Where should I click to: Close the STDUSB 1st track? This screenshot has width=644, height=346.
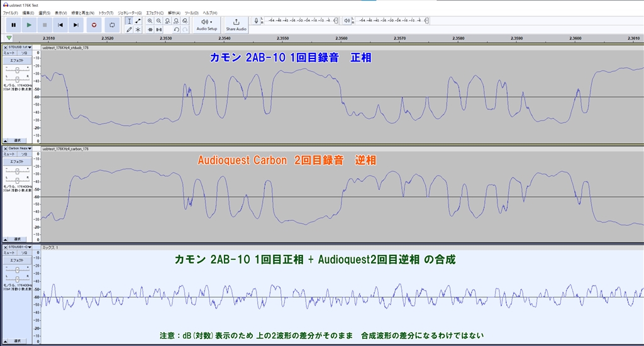pyautogui.click(x=5, y=48)
